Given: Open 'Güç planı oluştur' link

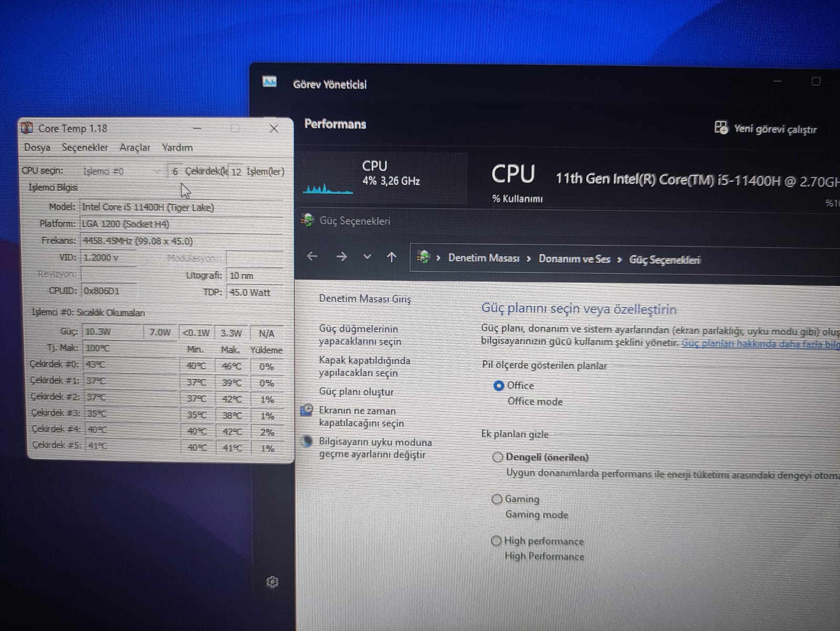Looking at the screenshot, I should pyautogui.click(x=356, y=392).
